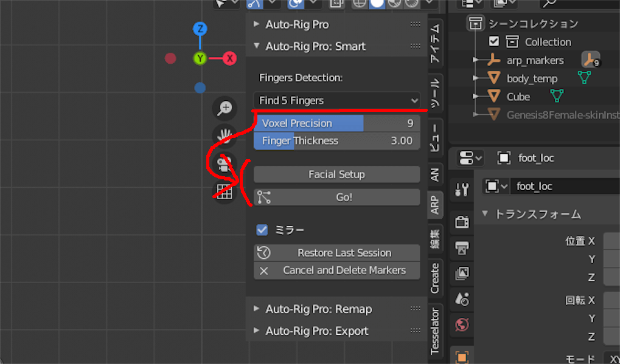Select the foot_loc name field
620x364 pixels.
click(x=565, y=185)
